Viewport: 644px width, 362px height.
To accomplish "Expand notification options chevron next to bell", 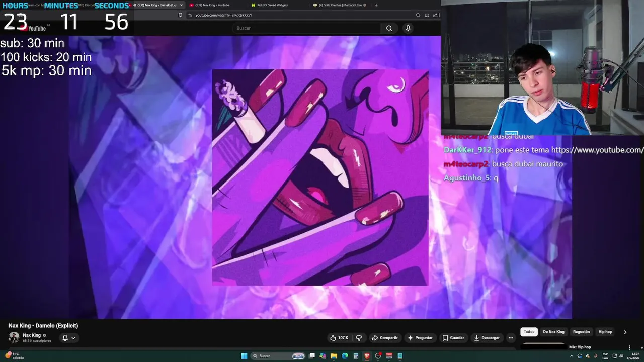I will 73,338.
